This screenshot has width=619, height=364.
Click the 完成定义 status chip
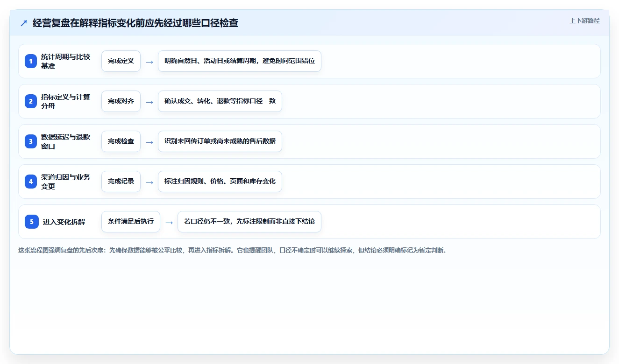tap(121, 61)
